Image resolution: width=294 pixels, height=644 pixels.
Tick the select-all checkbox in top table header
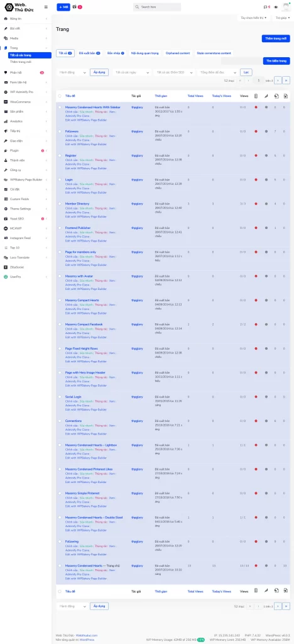point(60,96)
